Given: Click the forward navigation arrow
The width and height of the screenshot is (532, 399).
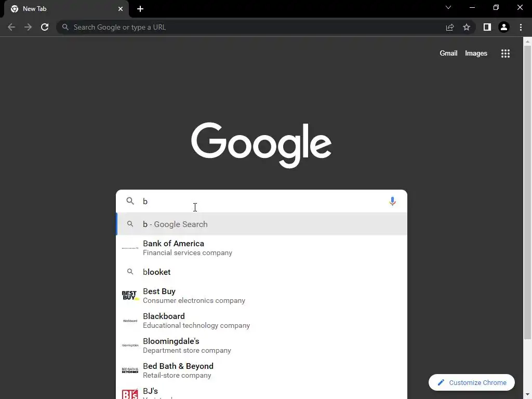Looking at the screenshot, I should pyautogui.click(x=28, y=27).
